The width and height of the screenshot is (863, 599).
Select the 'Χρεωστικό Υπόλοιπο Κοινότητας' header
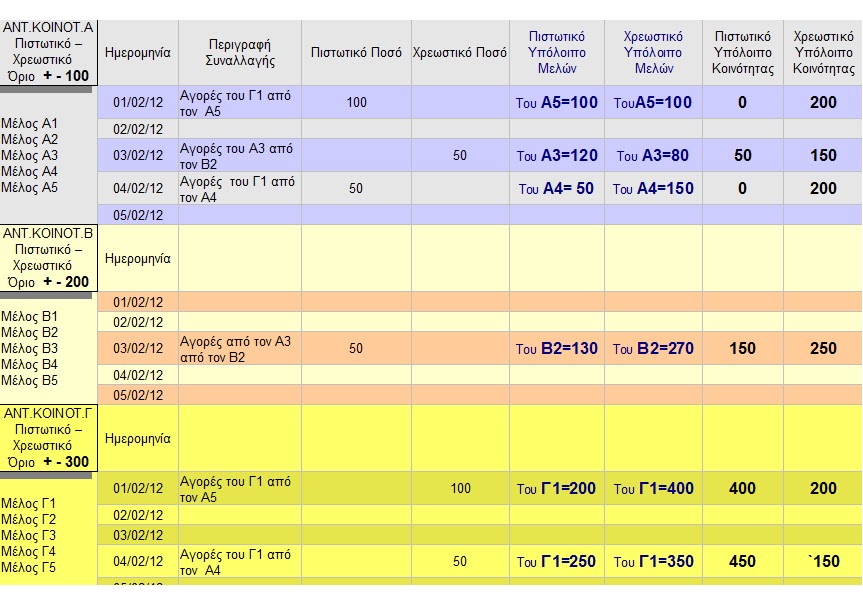(823, 53)
